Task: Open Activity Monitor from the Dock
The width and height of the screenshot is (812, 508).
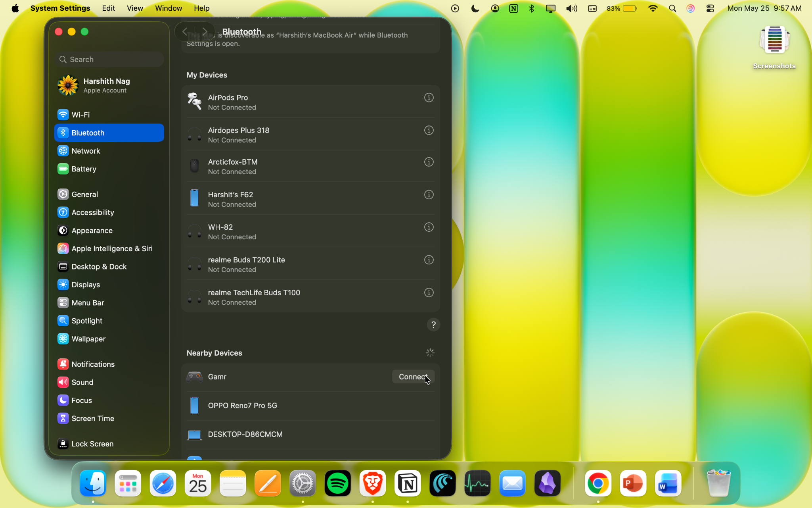Action: point(477,483)
